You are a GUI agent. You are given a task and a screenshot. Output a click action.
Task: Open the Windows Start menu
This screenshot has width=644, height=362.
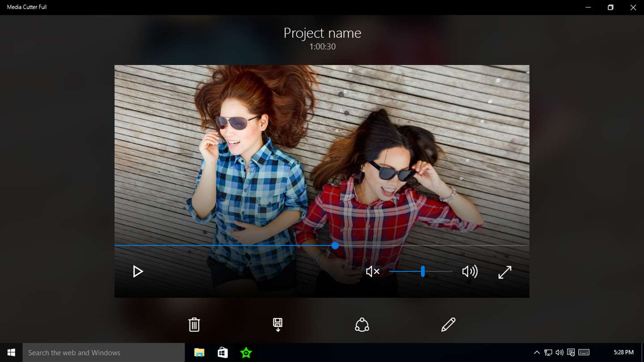coord(11,353)
